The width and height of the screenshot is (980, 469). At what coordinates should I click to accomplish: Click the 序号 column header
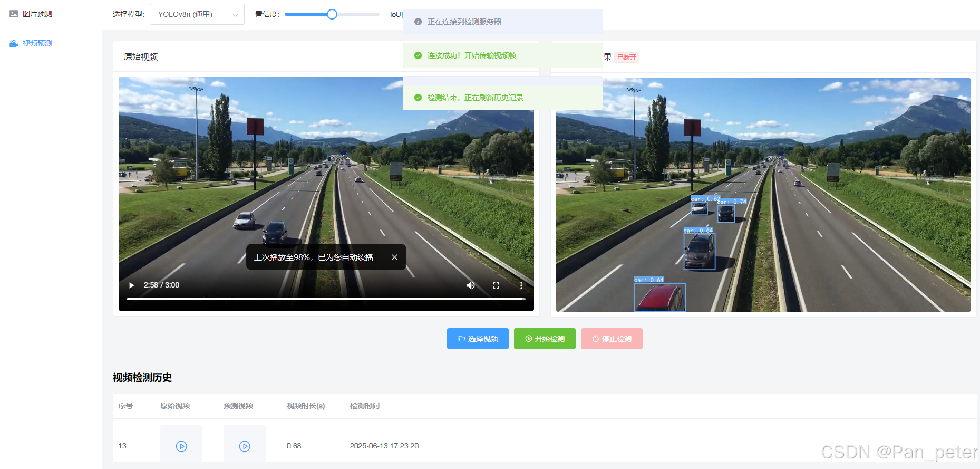click(125, 406)
